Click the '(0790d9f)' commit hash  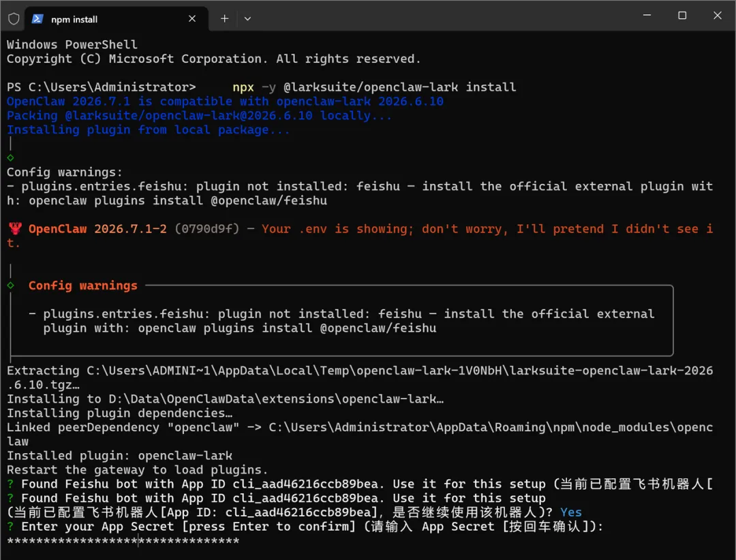coord(207,229)
